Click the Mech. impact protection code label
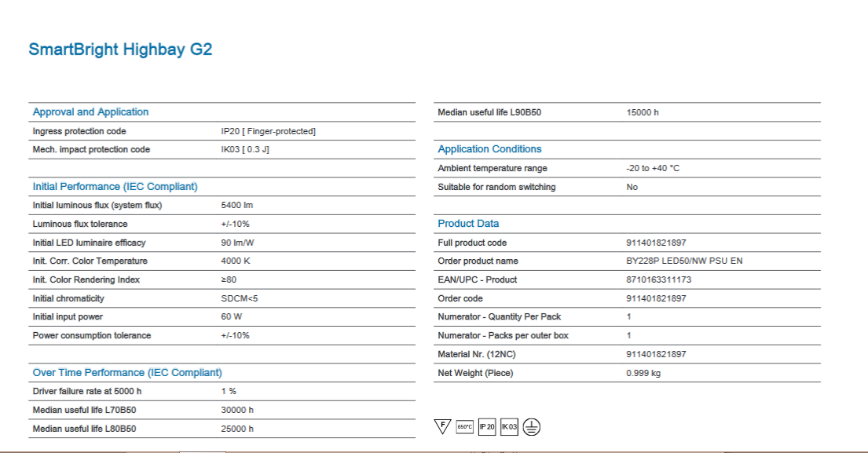 click(x=91, y=149)
